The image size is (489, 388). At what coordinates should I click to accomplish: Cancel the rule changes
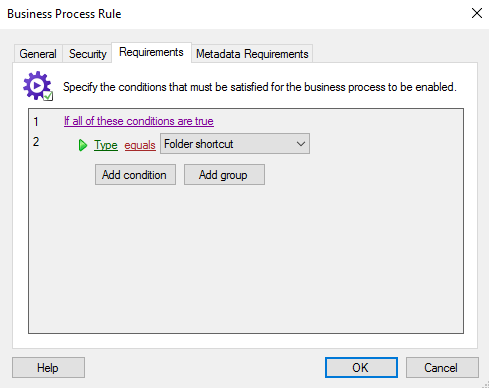point(442,367)
